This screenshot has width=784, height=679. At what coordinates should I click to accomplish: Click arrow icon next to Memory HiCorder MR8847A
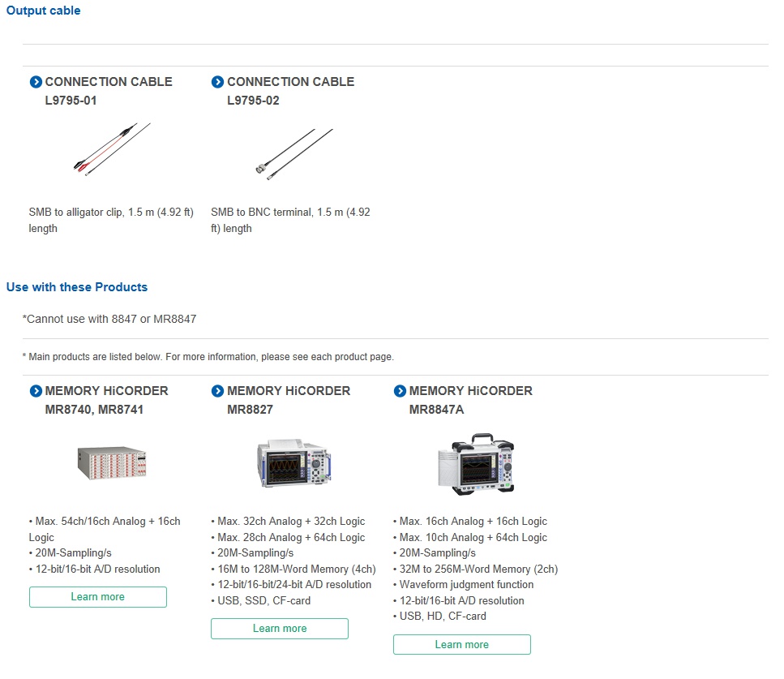pos(400,391)
